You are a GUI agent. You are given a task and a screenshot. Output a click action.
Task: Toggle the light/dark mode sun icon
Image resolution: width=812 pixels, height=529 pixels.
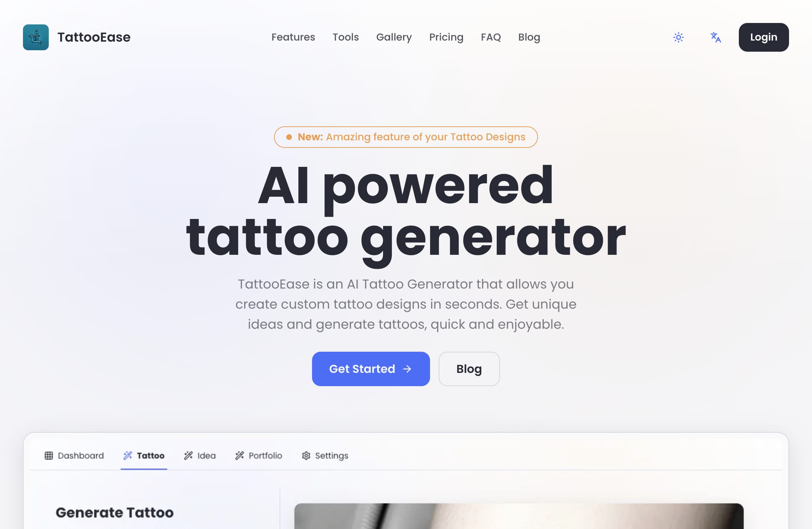tap(678, 37)
